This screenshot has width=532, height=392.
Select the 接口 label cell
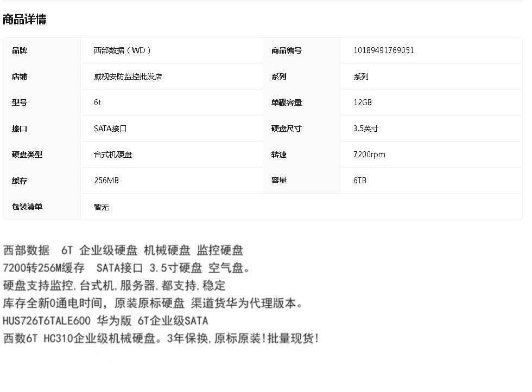(x=42, y=128)
